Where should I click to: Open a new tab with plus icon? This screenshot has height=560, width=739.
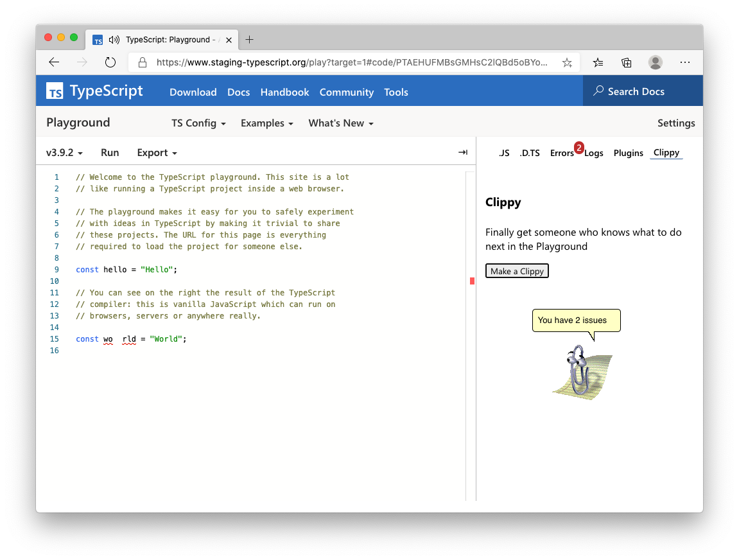point(249,40)
